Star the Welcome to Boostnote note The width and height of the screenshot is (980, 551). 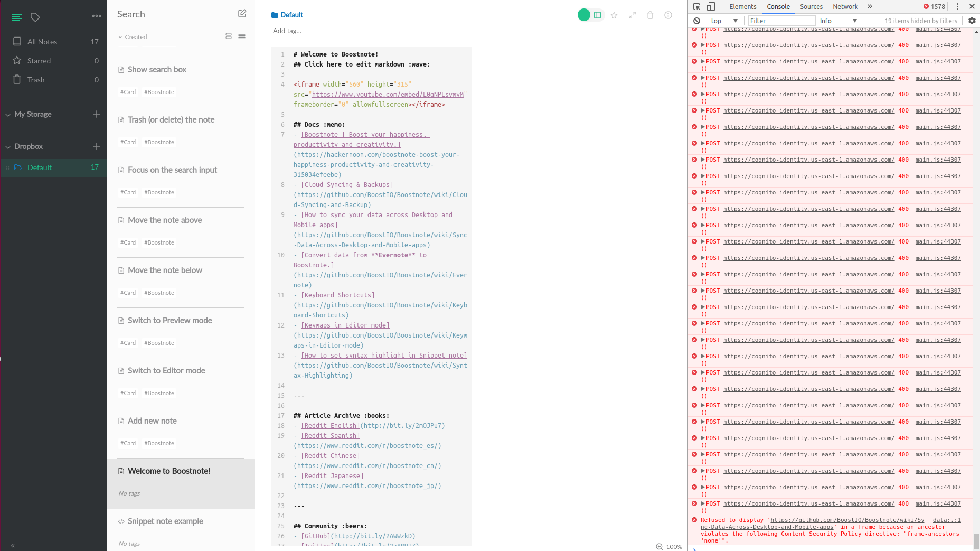click(x=614, y=15)
